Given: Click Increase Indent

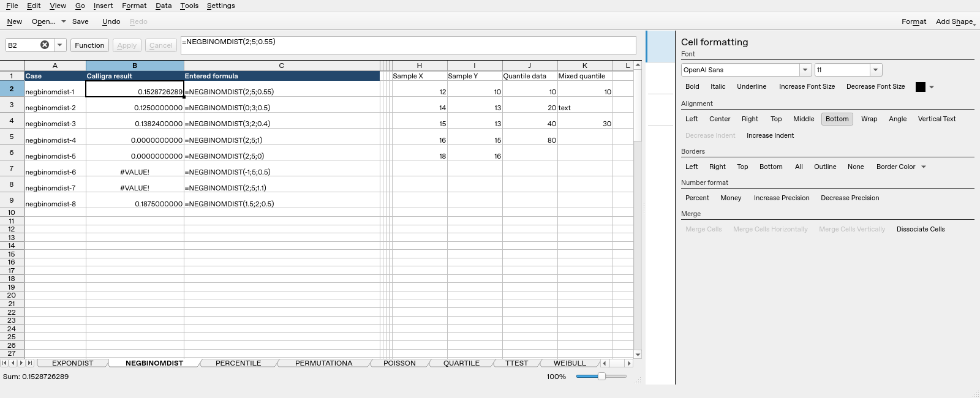Looking at the screenshot, I should [770, 135].
